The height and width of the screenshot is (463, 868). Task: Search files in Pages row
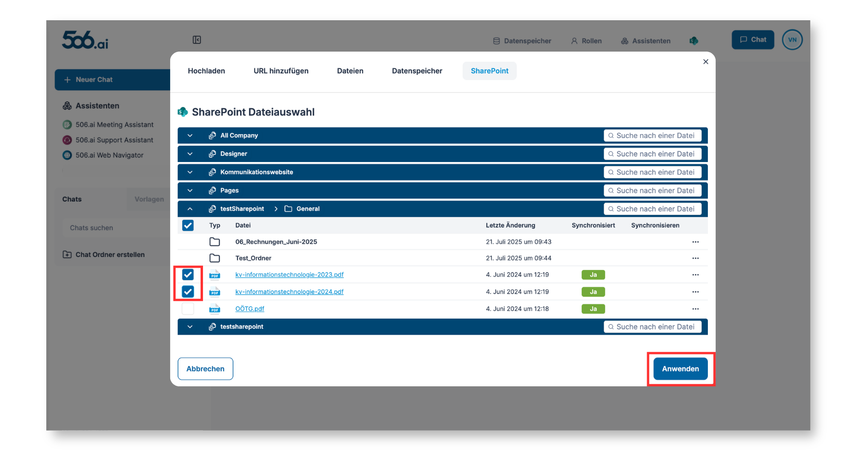pyautogui.click(x=652, y=191)
